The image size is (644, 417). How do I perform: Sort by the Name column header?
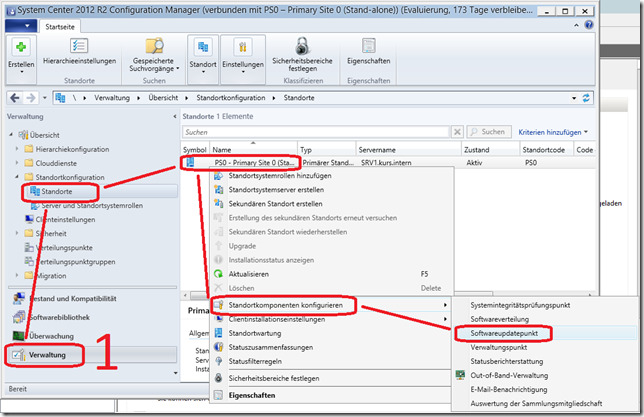coord(253,150)
